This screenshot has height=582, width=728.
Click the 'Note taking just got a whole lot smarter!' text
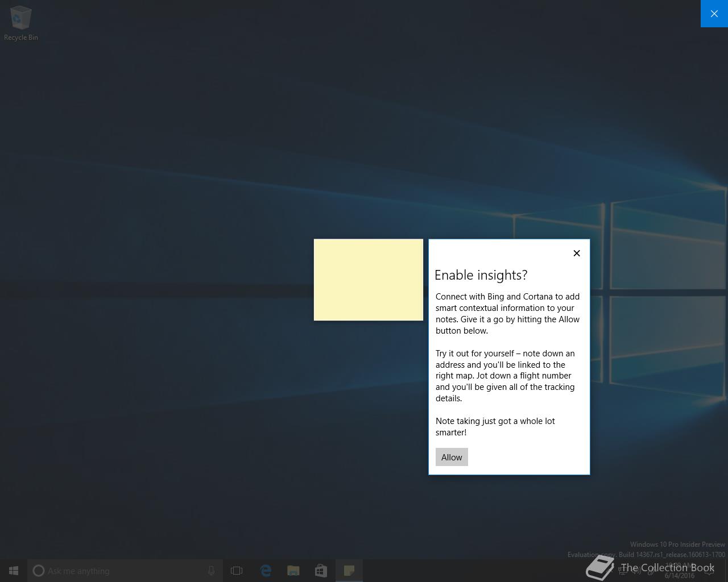pos(495,426)
